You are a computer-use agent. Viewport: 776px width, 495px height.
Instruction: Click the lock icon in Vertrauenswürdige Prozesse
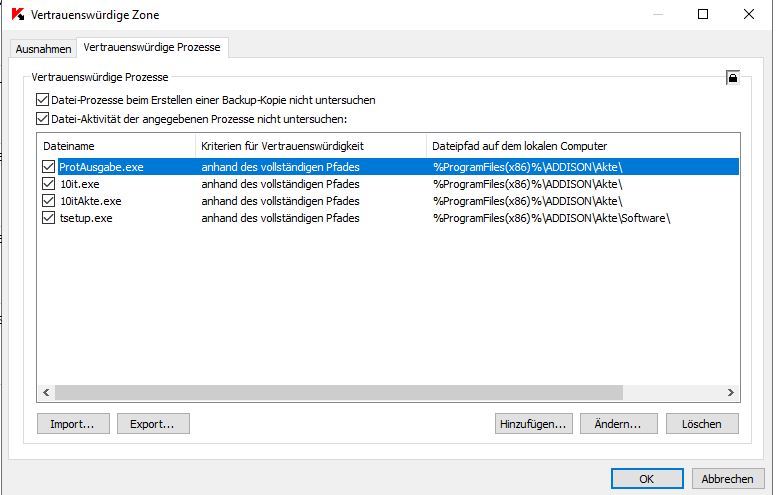click(733, 78)
